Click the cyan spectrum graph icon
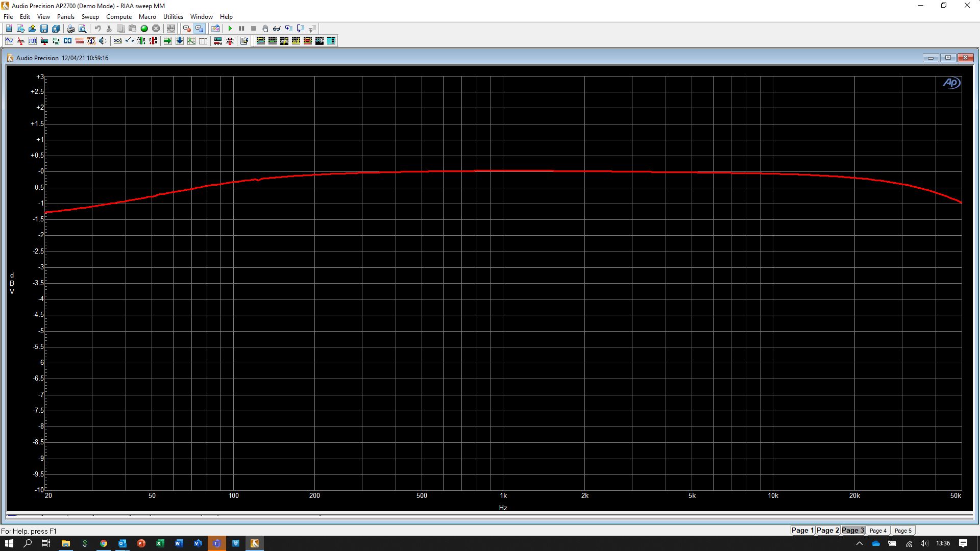 point(331,41)
